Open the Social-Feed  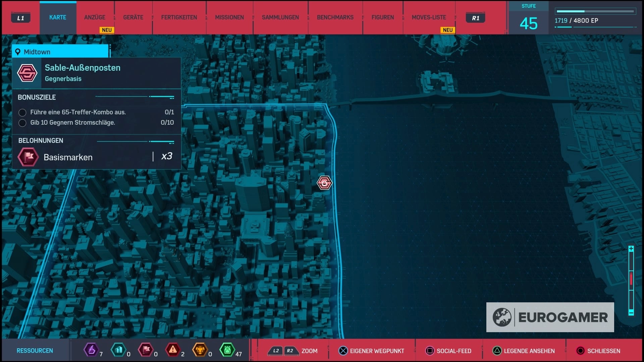(x=454, y=351)
